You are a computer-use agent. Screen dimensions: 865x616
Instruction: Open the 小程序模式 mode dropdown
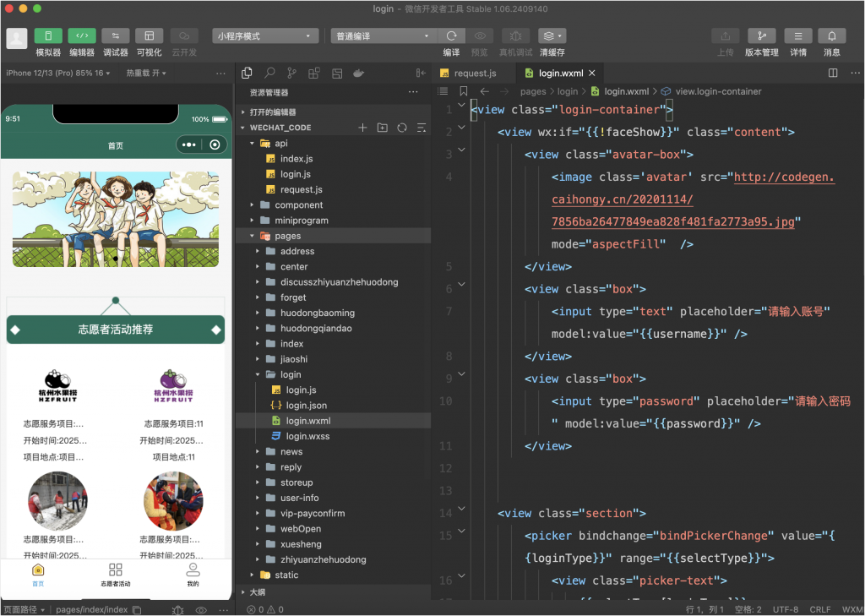click(x=265, y=35)
